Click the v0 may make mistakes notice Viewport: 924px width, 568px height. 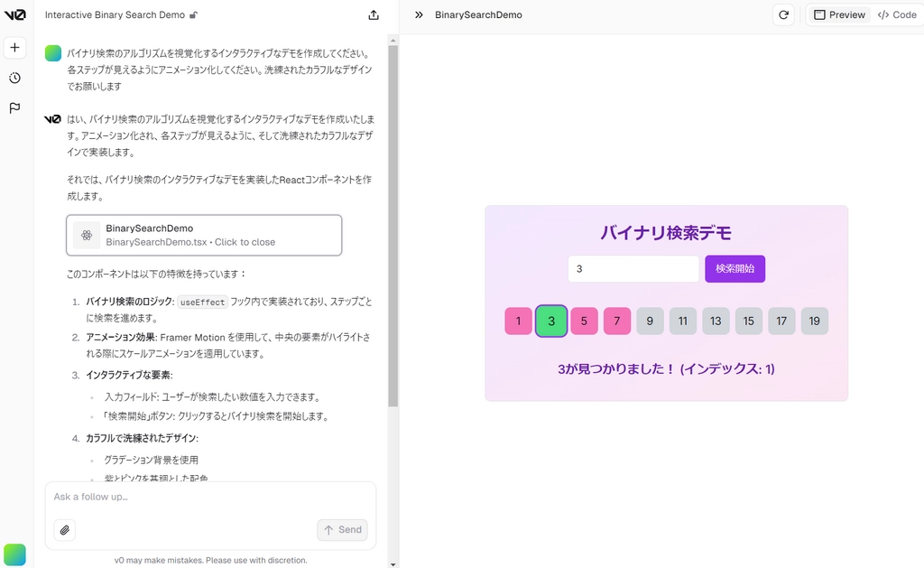[210, 561]
